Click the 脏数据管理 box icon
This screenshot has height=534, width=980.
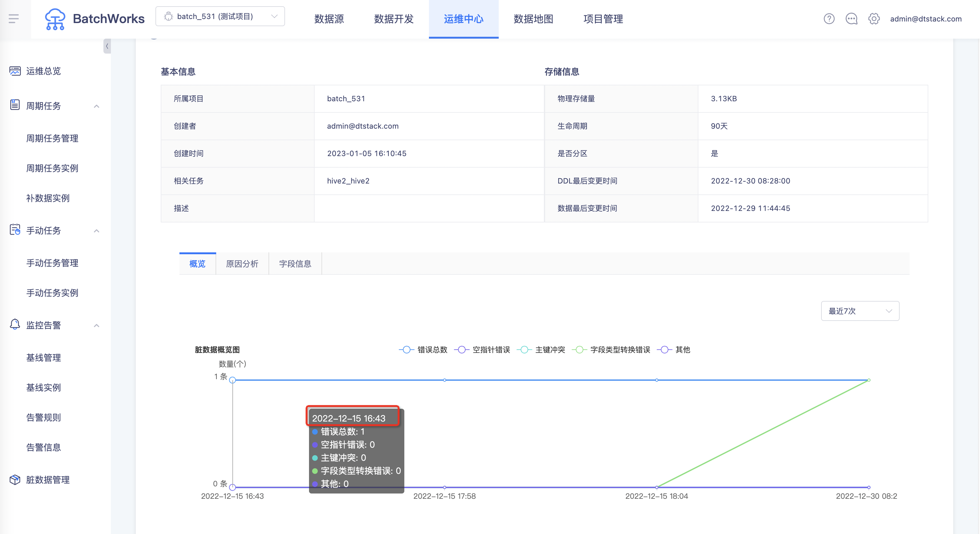click(x=15, y=479)
